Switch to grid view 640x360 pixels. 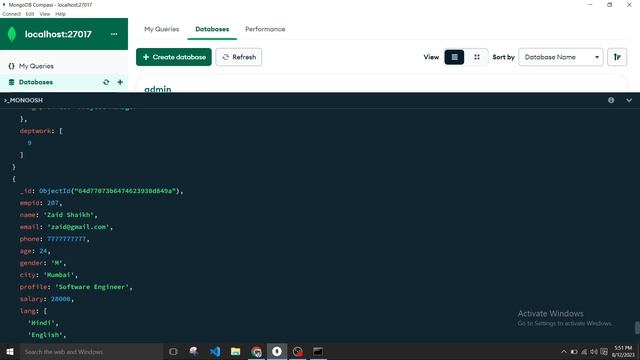[477, 57]
